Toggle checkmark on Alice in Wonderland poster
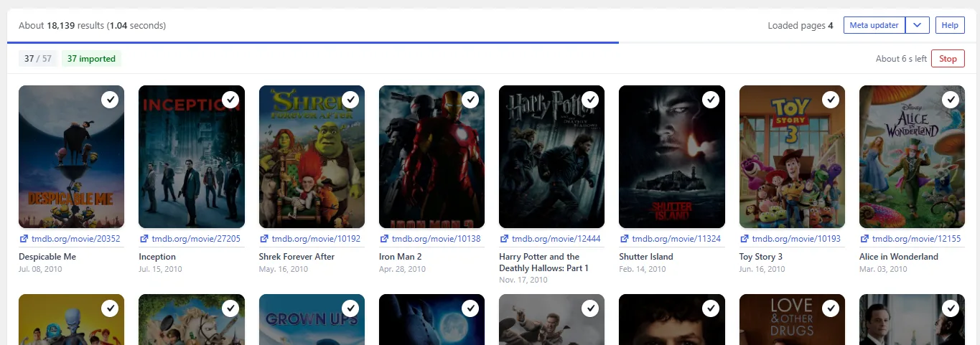This screenshot has height=345, width=980. point(951,100)
